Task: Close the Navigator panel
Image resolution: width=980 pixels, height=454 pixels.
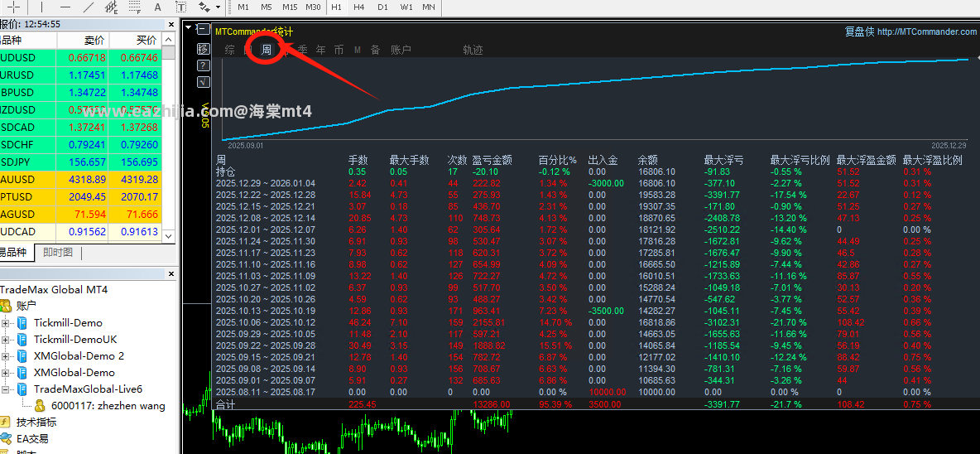Action: pos(171,273)
